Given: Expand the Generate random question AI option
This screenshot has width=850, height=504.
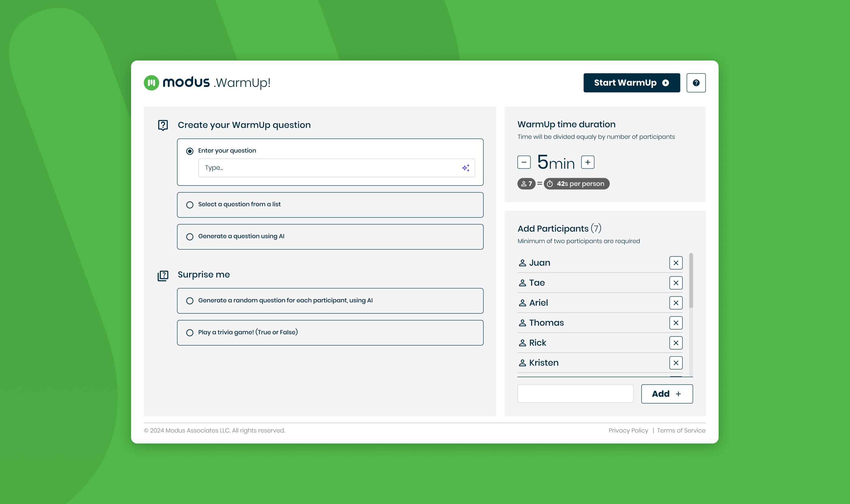Looking at the screenshot, I should [190, 300].
